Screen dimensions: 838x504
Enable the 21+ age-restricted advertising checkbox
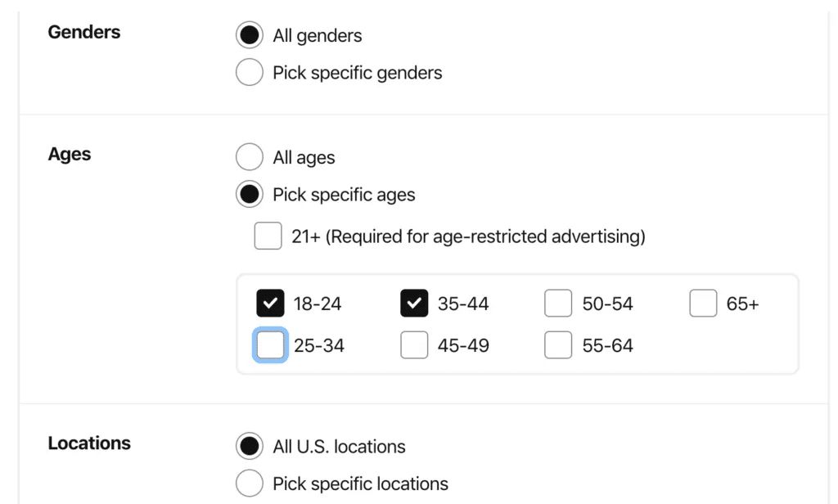(x=268, y=236)
